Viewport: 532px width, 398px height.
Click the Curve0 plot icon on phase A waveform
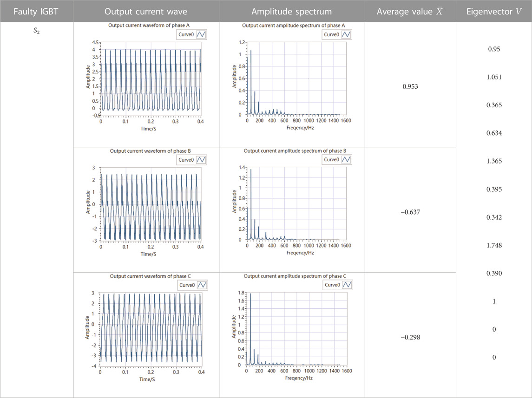click(201, 34)
